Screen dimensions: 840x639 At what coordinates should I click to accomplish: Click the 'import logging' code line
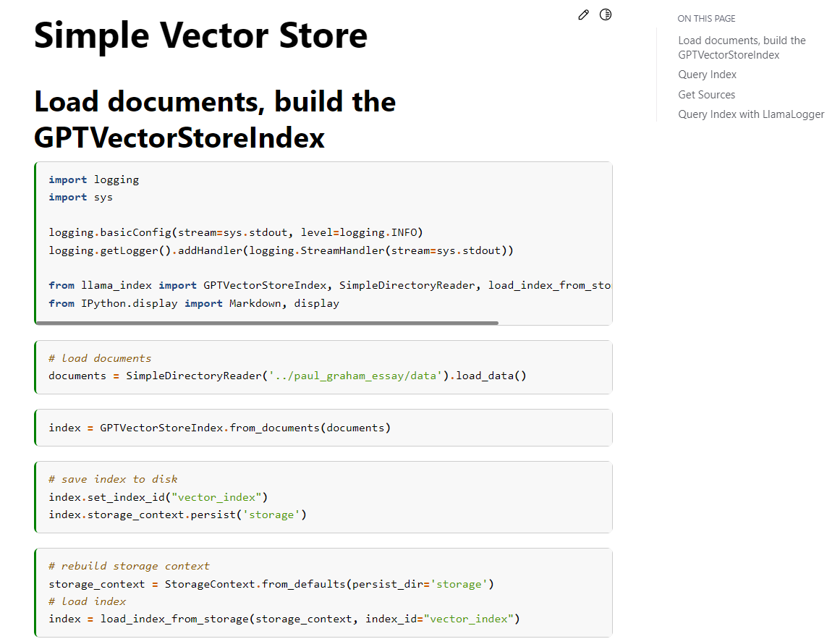[x=93, y=179]
